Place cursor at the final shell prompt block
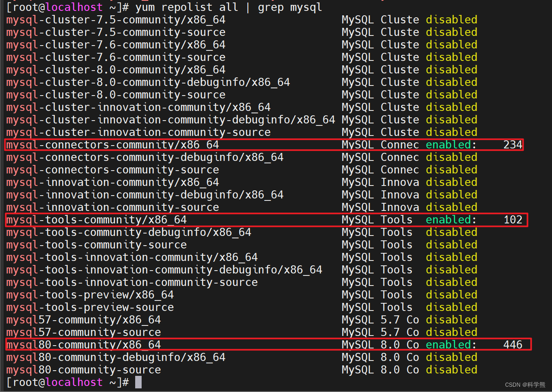 click(138, 382)
